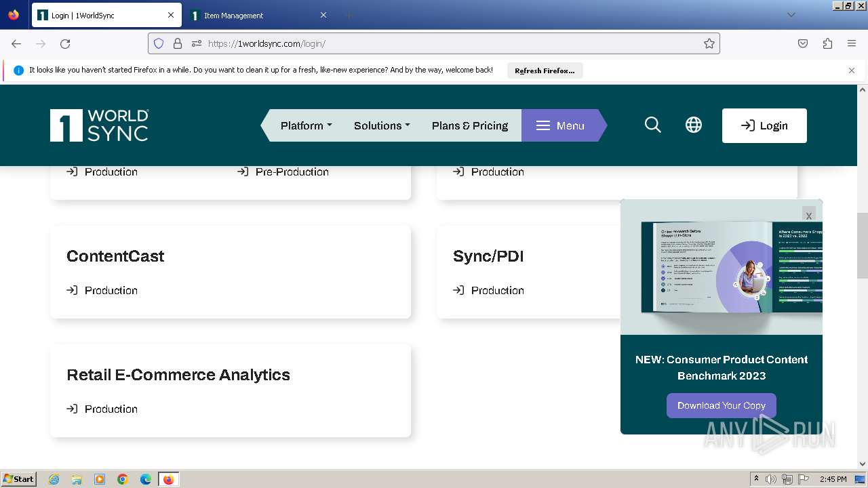Click the arrow icon under Retail E-Commerce Analytics

[x=72, y=409]
